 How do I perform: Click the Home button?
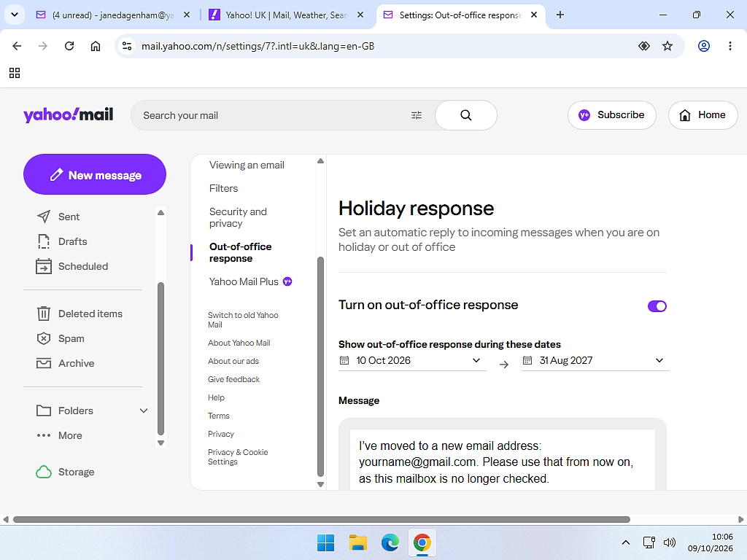[x=703, y=115]
